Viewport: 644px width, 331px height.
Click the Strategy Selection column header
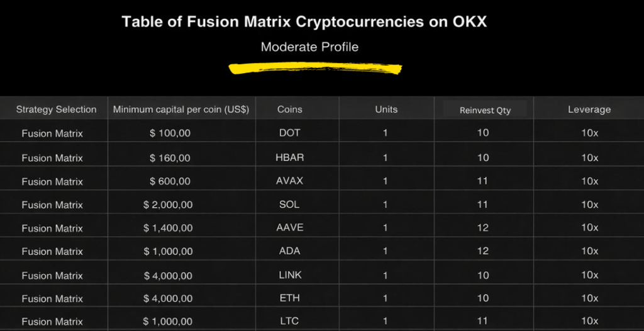(56, 109)
